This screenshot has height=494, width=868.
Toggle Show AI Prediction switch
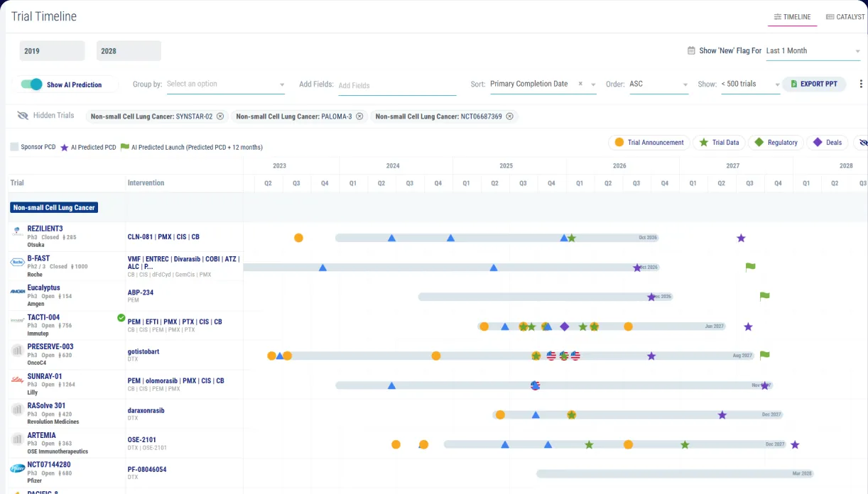click(31, 84)
